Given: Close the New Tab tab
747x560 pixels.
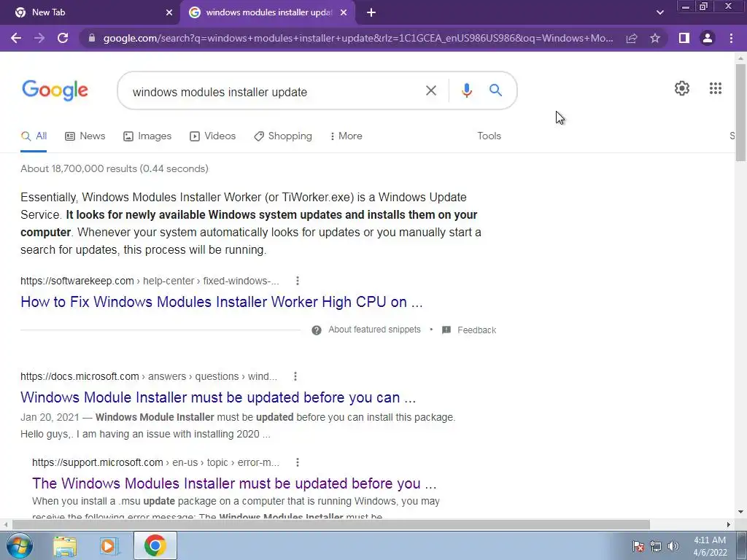Looking at the screenshot, I should pyautogui.click(x=169, y=13).
